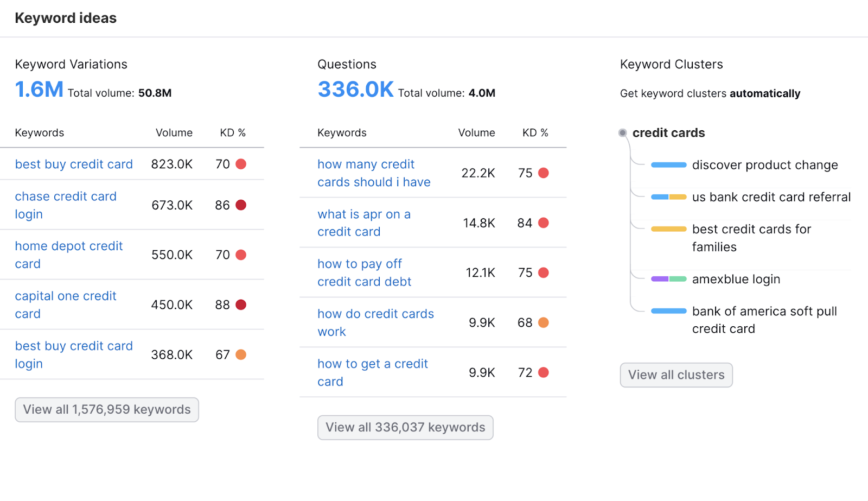
Task: Open question 'how to get a credit card'
Action: point(373,372)
